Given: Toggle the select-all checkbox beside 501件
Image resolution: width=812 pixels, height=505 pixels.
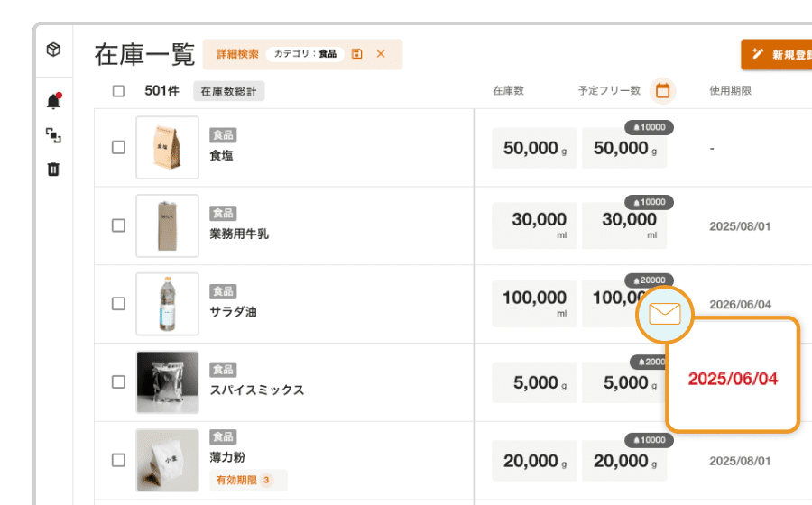Looking at the screenshot, I should point(118,90).
